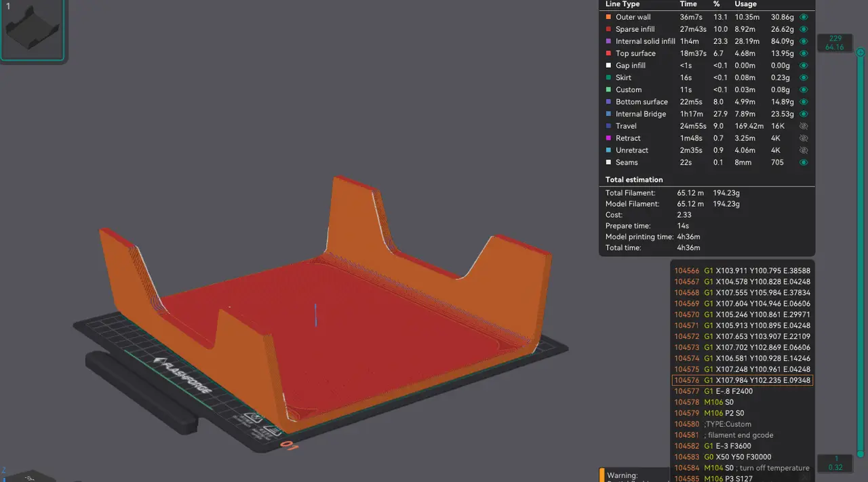
Task: Click Model printing time value 4h36m
Action: click(688, 237)
